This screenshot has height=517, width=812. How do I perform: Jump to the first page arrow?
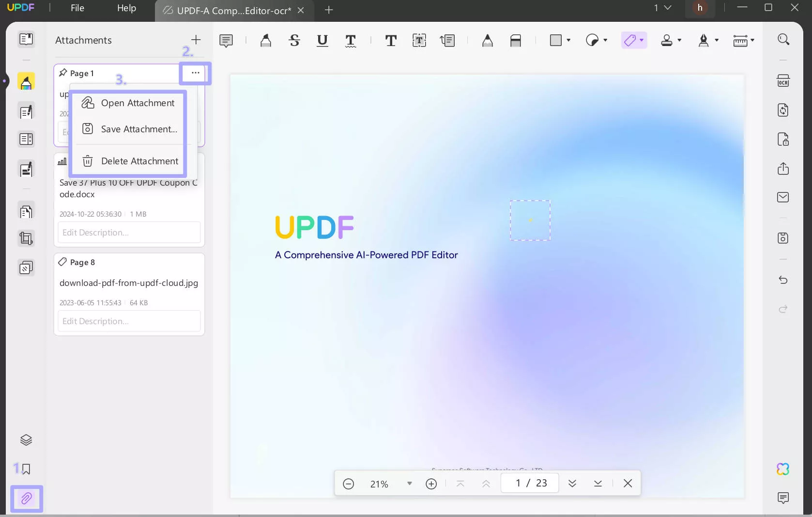(460, 484)
